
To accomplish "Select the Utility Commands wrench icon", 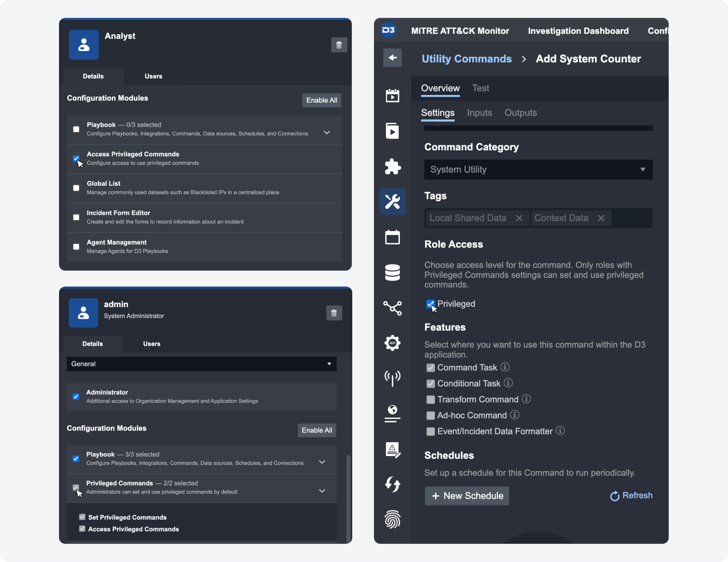I will click(392, 202).
